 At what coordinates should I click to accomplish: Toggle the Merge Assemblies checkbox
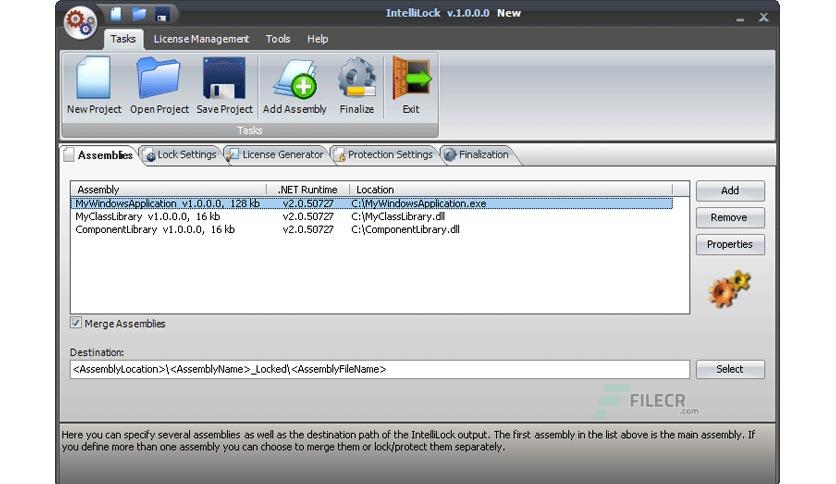(x=76, y=323)
